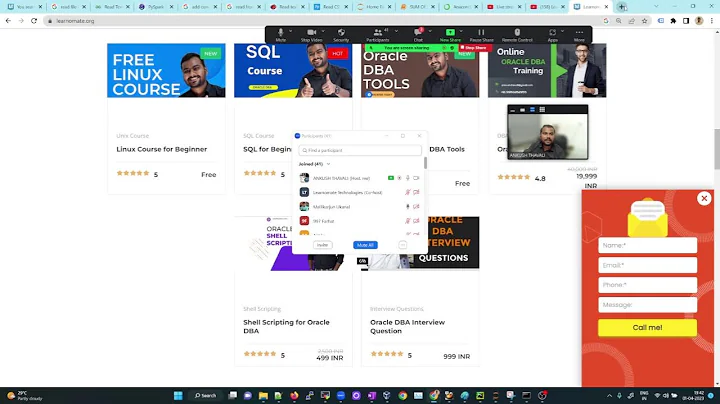Click Mute All in Participants panel

pos(366,245)
